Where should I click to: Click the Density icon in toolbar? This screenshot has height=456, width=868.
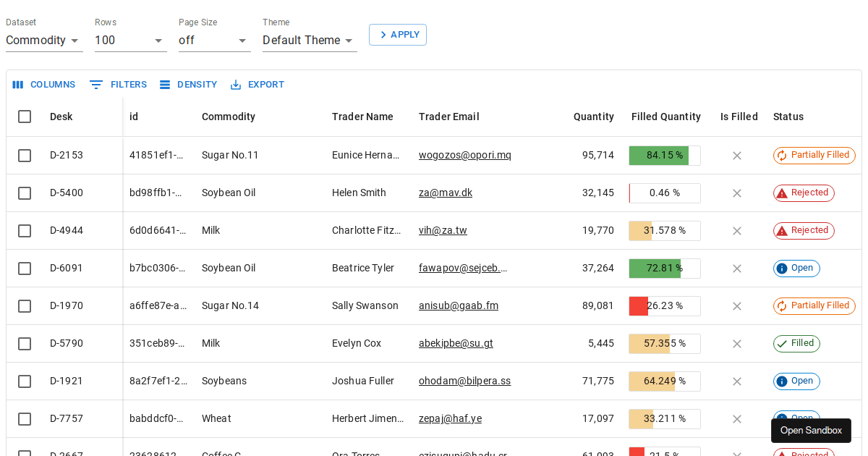[165, 85]
